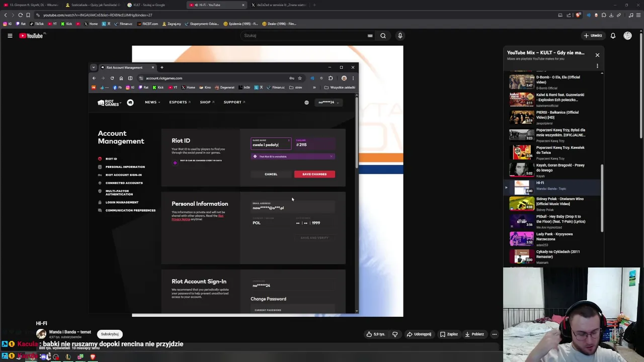Save video with Zapisz button
This screenshot has height=362, width=644.
449,334
